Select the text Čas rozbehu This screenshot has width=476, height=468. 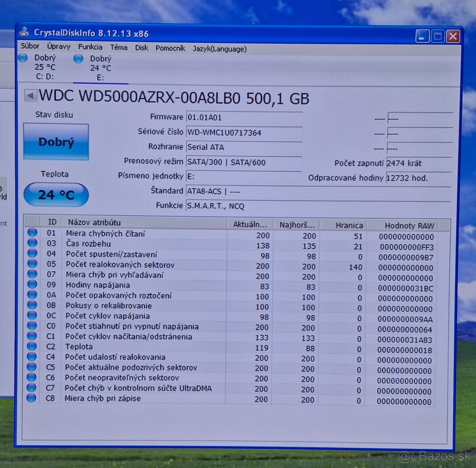(88, 244)
